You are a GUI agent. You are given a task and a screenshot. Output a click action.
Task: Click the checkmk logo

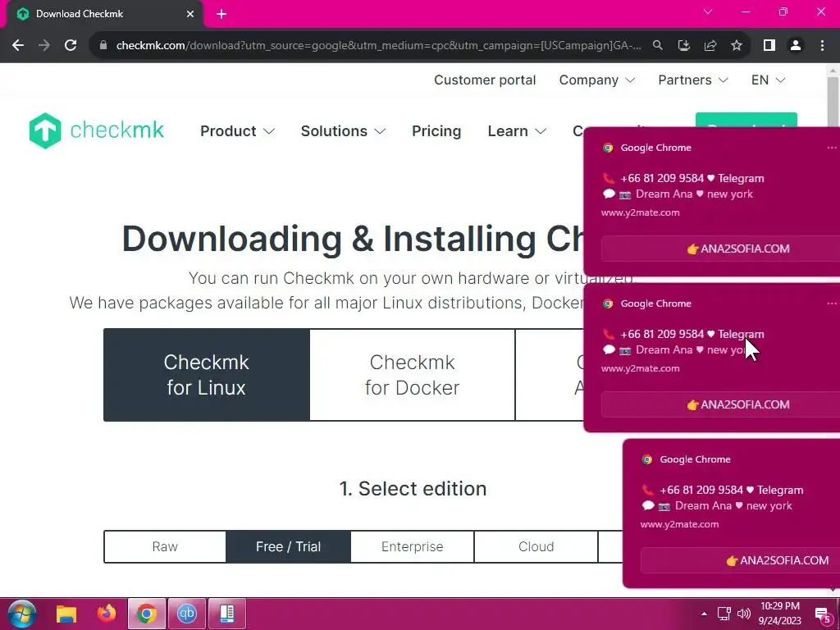point(97,130)
